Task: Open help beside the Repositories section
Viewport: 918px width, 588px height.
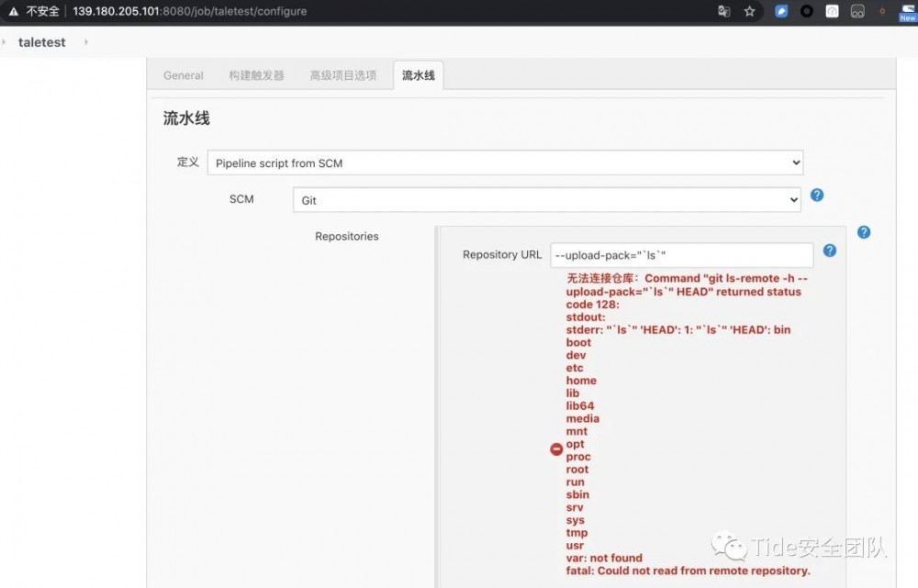Action: click(x=864, y=232)
